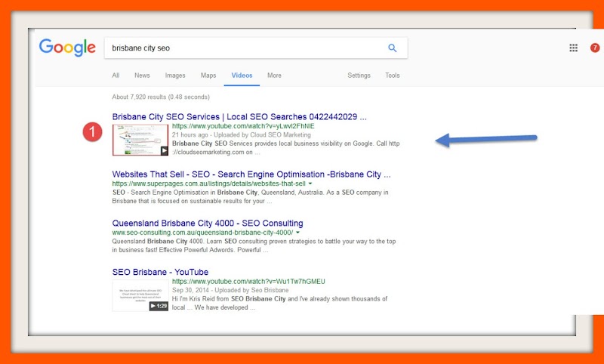Select the Videos tab

click(242, 76)
